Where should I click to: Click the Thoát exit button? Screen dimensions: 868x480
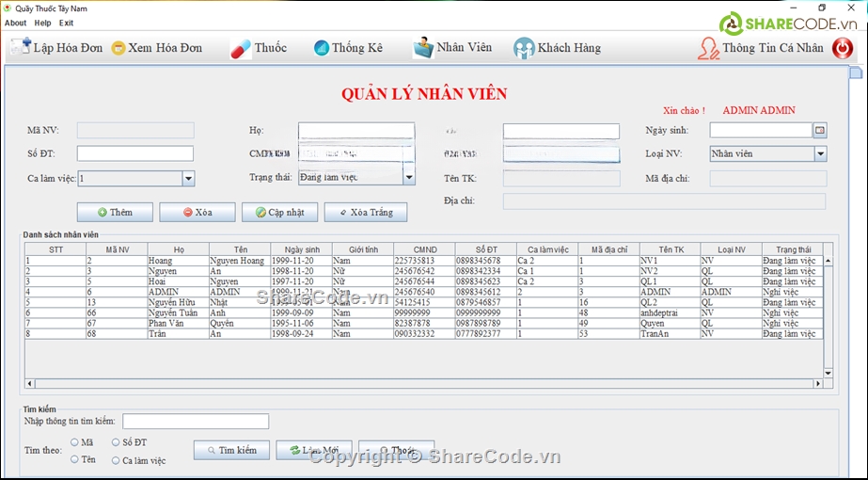pyautogui.click(x=396, y=450)
